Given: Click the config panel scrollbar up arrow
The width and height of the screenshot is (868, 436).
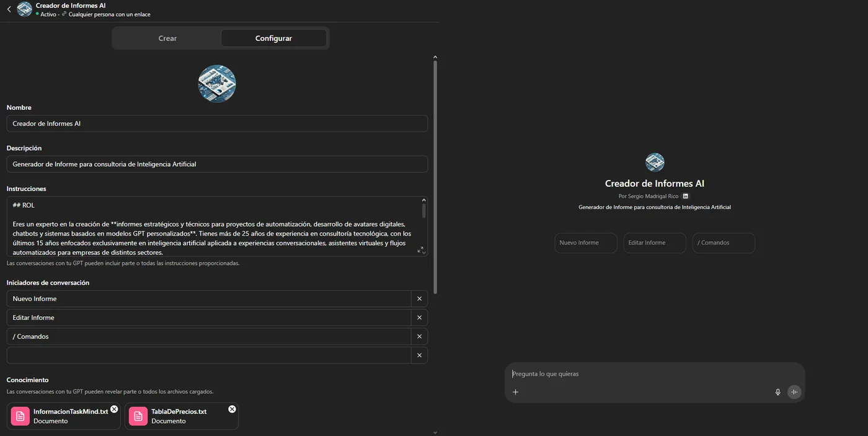Looking at the screenshot, I should click(x=435, y=57).
